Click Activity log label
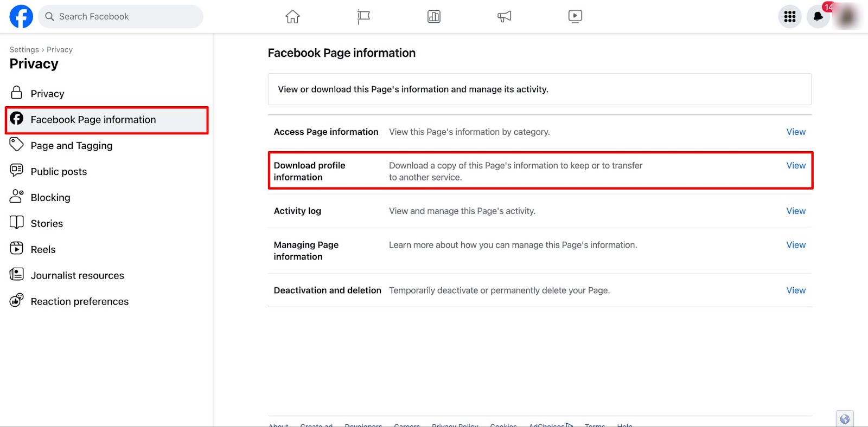 (x=297, y=211)
